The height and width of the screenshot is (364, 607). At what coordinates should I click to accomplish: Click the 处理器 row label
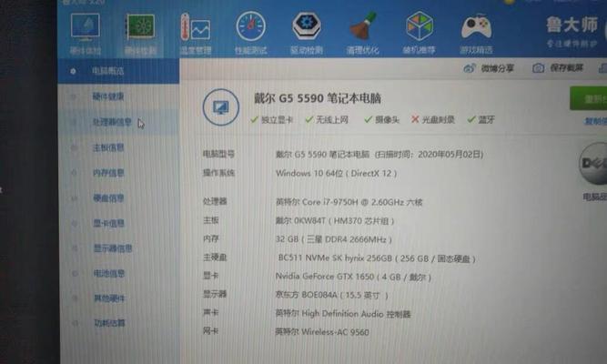point(215,201)
